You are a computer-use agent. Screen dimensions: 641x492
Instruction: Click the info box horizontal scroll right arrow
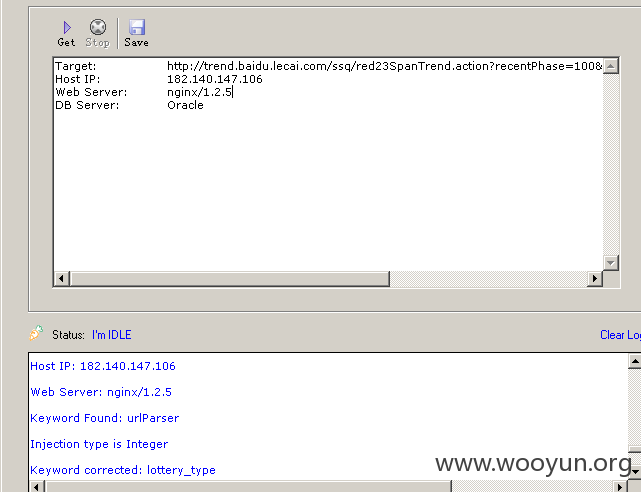pos(595,279)
